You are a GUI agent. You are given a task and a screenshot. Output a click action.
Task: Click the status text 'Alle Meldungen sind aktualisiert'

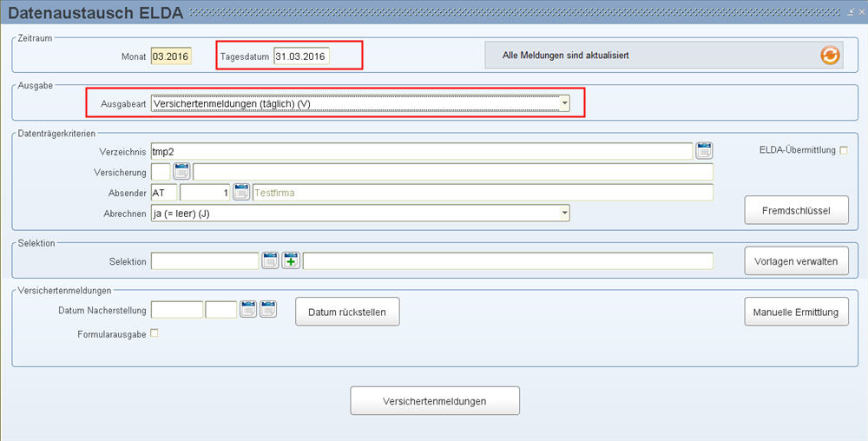click(565, 56)
